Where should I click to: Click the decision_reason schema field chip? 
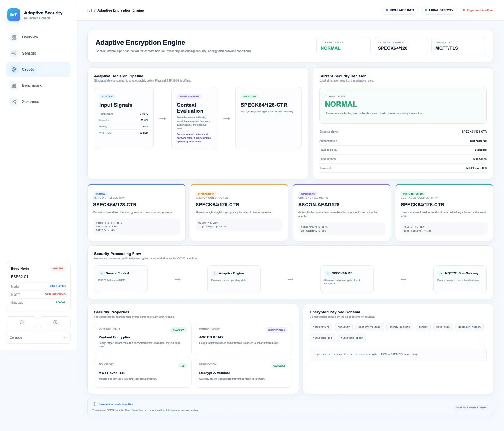[x=469, y=327]
